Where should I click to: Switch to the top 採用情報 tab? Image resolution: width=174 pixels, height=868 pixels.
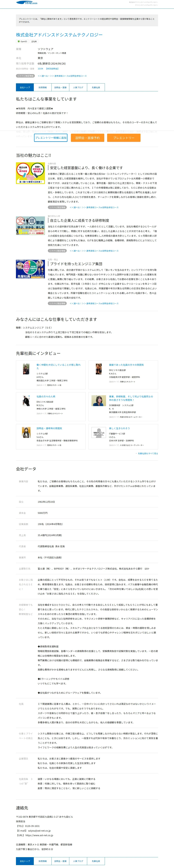(43, 87)
